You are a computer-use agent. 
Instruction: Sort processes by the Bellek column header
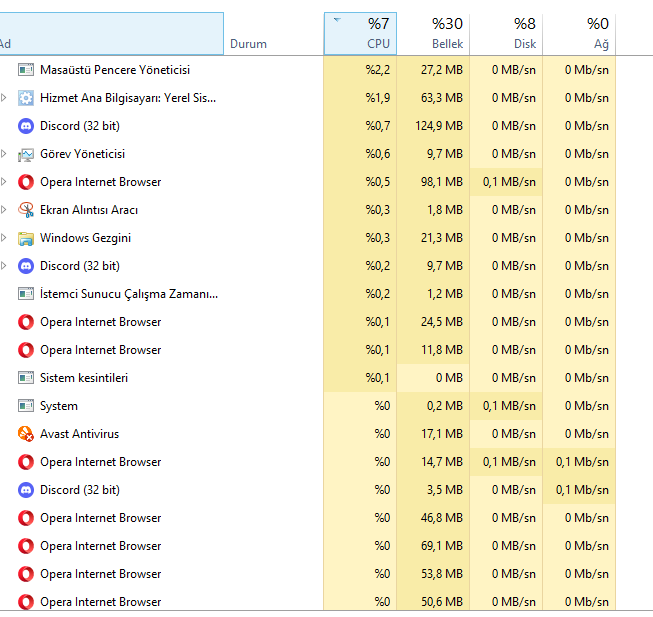[x=432, y=34]
